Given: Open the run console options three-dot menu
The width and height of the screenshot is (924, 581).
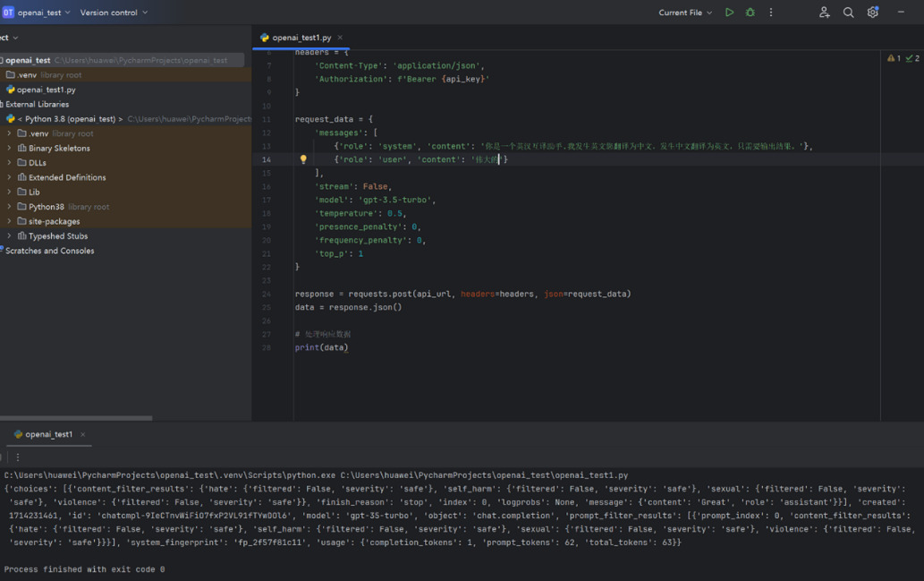Looking at the screenshot, I should click(18, 457).
